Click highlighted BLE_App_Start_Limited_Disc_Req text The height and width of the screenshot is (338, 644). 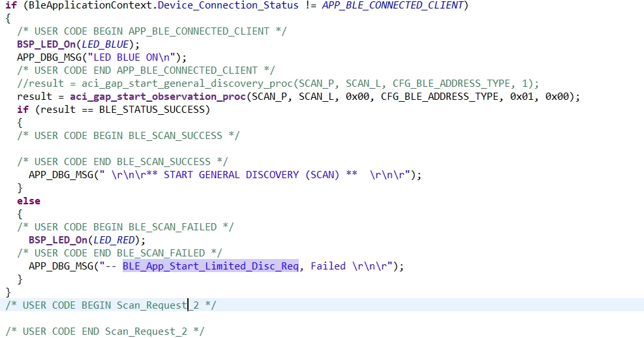pos(211,266)
